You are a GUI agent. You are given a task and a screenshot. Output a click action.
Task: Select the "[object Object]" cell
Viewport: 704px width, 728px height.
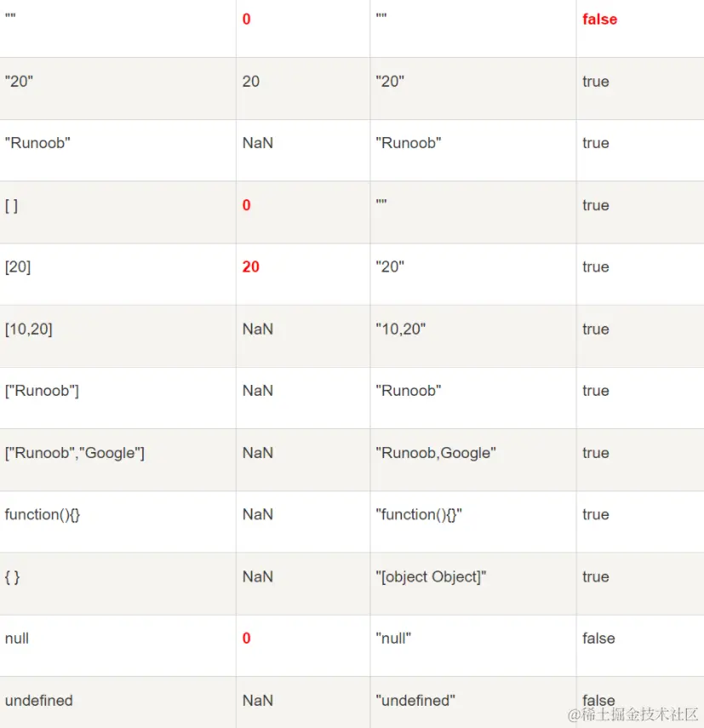431,577
